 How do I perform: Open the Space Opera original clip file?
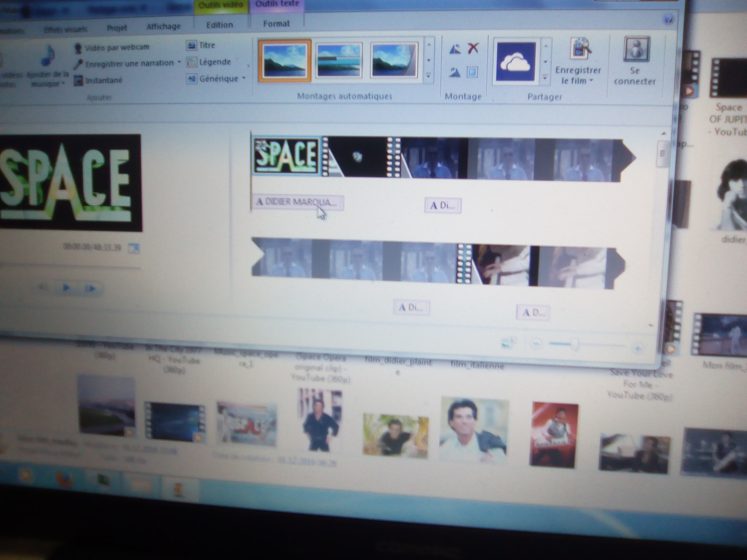(x=320, y=368)
